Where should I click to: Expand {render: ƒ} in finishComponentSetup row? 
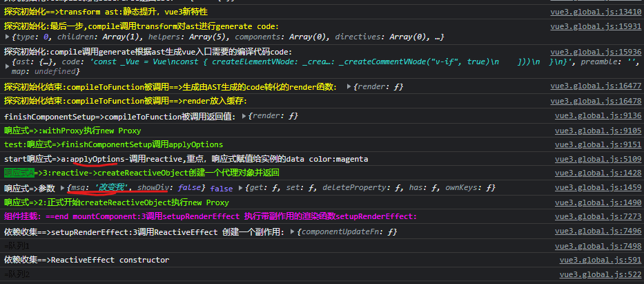pos(245,116)
